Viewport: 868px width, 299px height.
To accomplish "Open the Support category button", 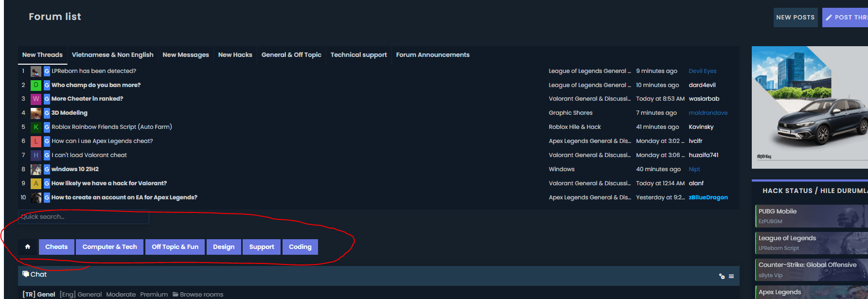I will tap(262, 247).
